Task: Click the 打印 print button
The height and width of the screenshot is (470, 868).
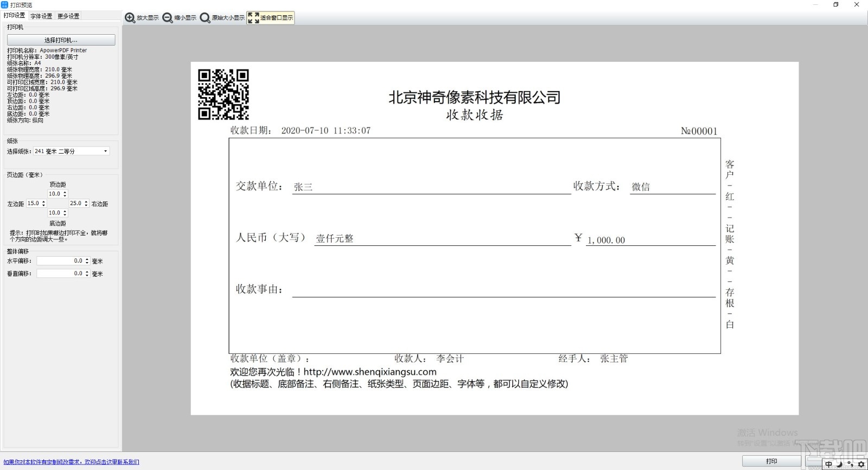Action: 771,461
